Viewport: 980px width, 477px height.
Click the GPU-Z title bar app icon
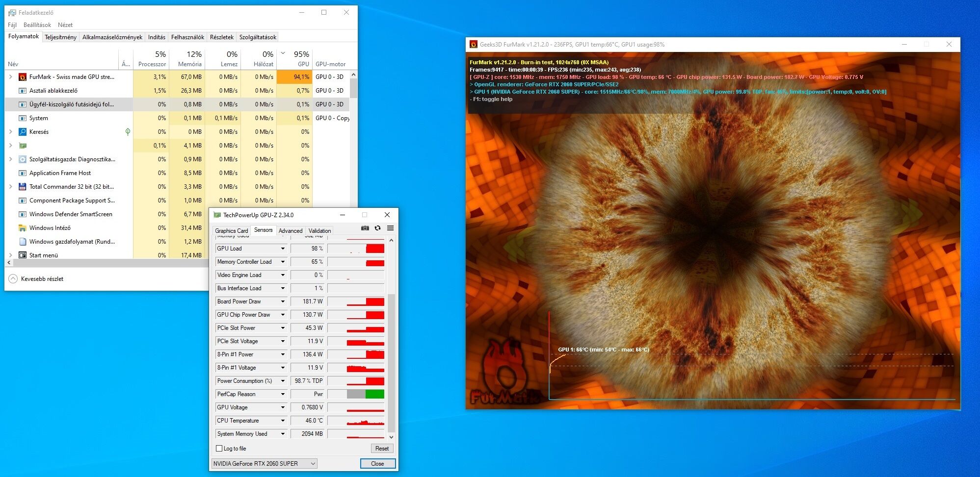click(x=217, y=215)
